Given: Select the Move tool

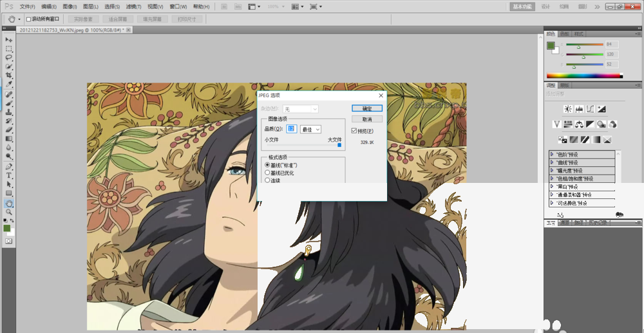Looking at the screenshot, I should (x=8, y=40).
